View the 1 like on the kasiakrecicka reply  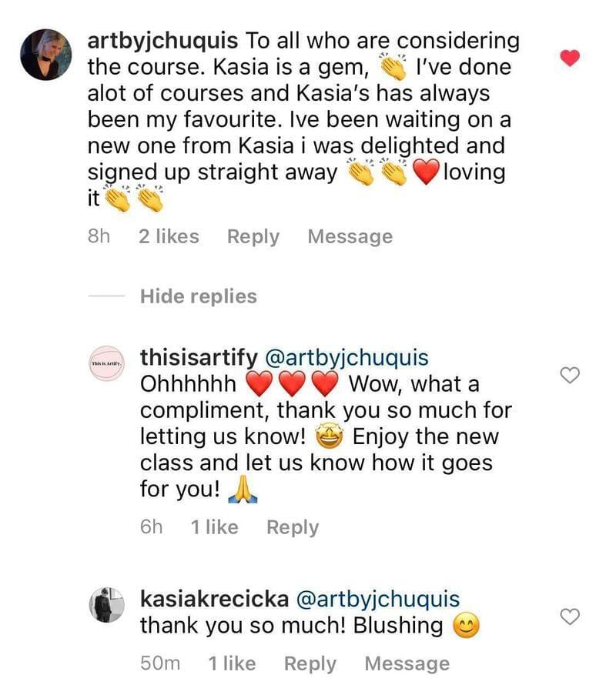[x=232, y=663]
